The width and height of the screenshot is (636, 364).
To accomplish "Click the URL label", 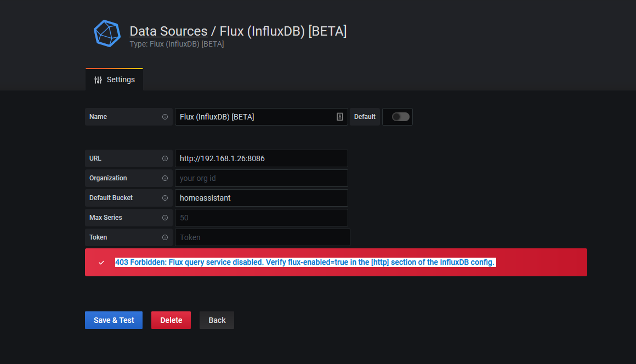I will (x=95, y=158).
